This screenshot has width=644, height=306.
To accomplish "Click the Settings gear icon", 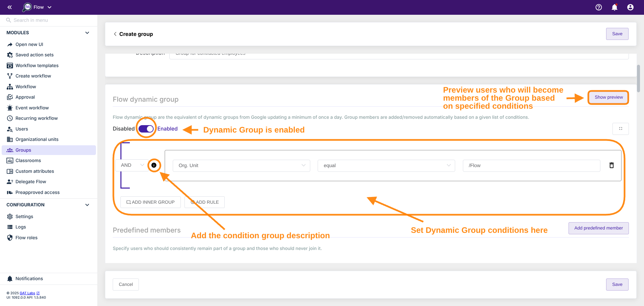I will click(10, 216).
